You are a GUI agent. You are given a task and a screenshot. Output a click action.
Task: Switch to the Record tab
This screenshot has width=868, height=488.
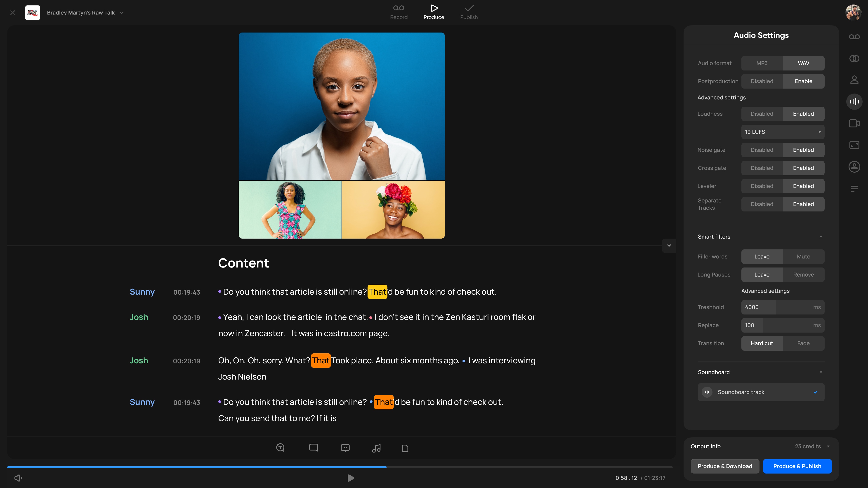tap(399, 12)
